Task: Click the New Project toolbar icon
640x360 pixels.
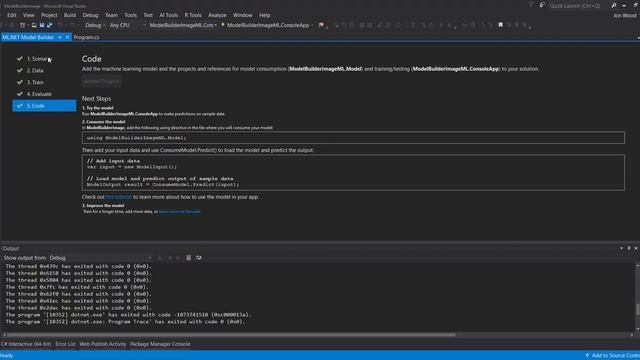Action: (x=22, y=25)
